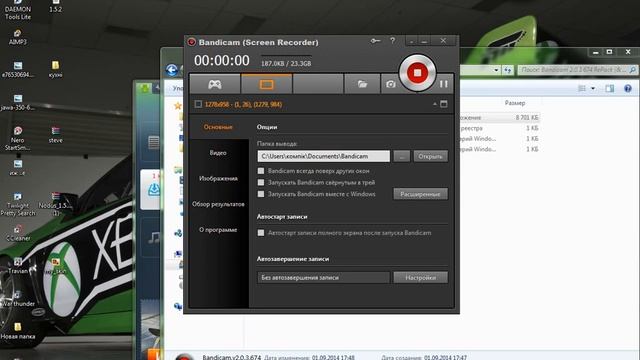The height and width of the screenshot is (360, 640).
Task: Open the Обзор результатов tab
Action: [218, 204]
